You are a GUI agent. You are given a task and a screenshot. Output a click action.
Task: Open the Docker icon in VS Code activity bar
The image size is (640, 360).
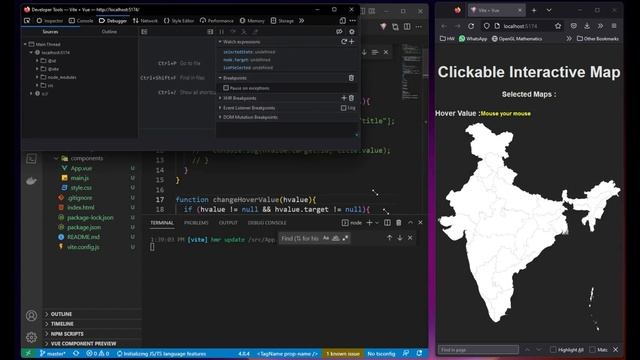pyautogui.click(x=31, y=180)
